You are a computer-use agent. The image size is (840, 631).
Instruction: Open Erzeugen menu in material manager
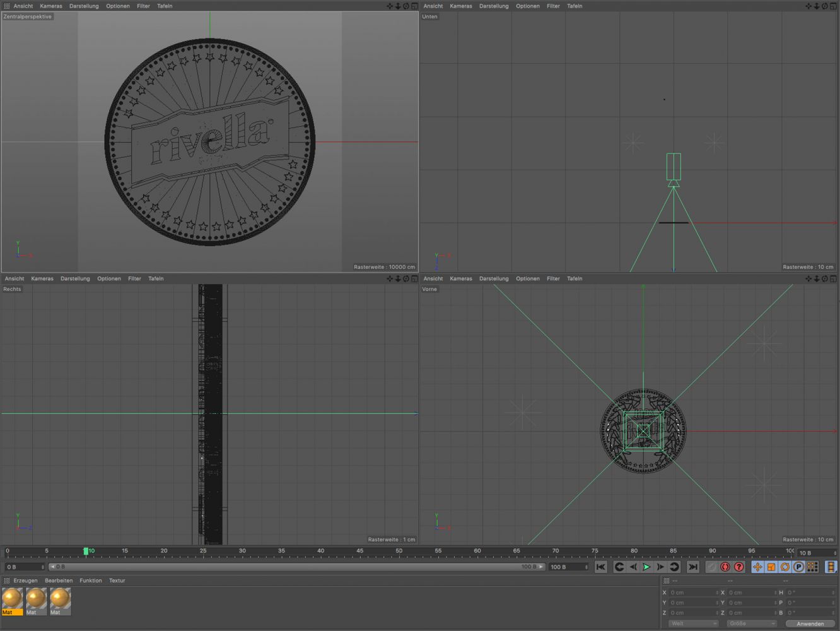(25, 581)
